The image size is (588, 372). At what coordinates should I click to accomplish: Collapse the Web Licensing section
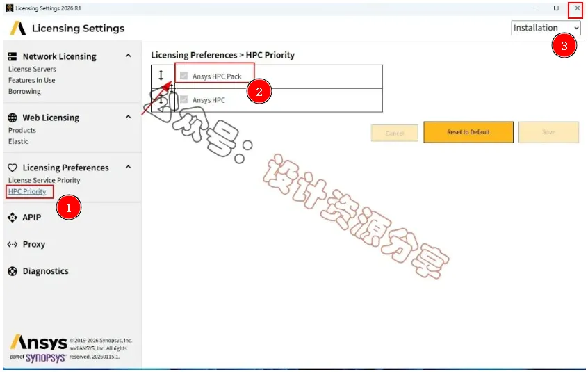(x=129, y=117)
